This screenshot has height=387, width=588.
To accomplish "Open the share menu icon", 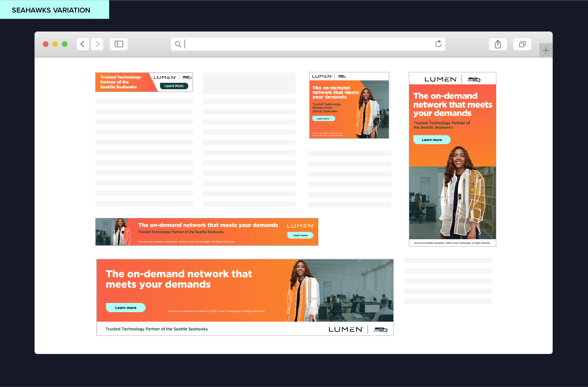I will [498, 44].
